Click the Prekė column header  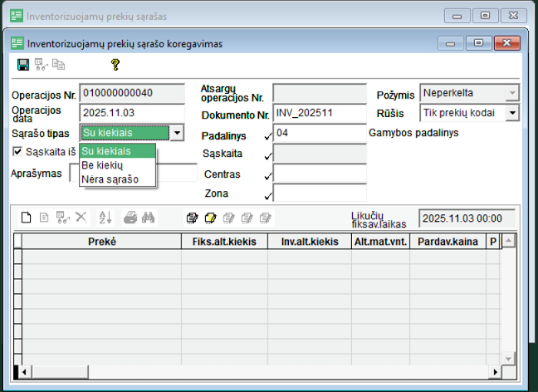[101, 241]
